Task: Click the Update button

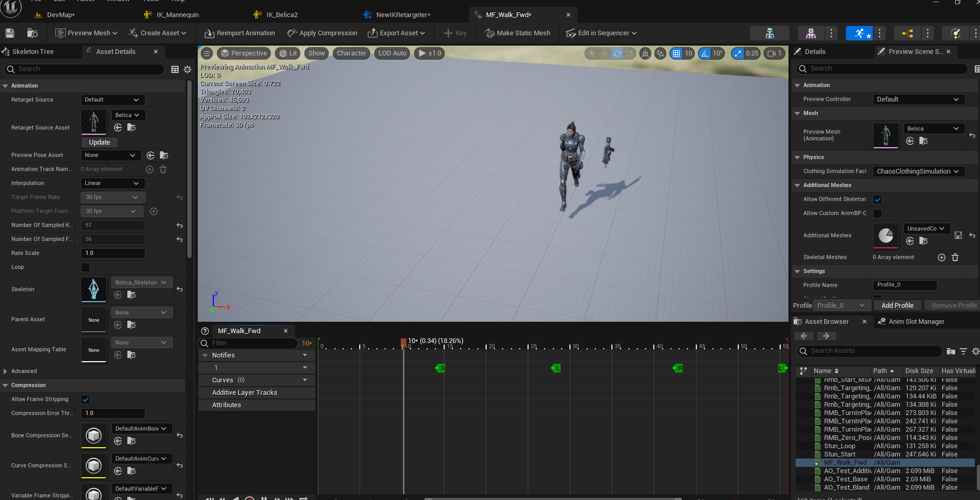Action: tap(99, 142)
